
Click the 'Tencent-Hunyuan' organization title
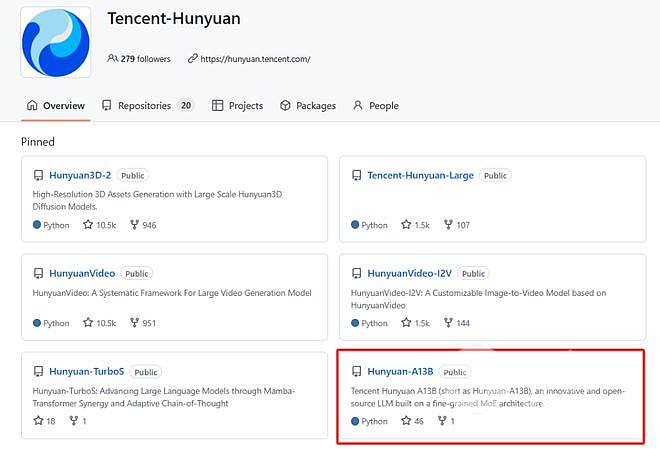click(174, 19)
